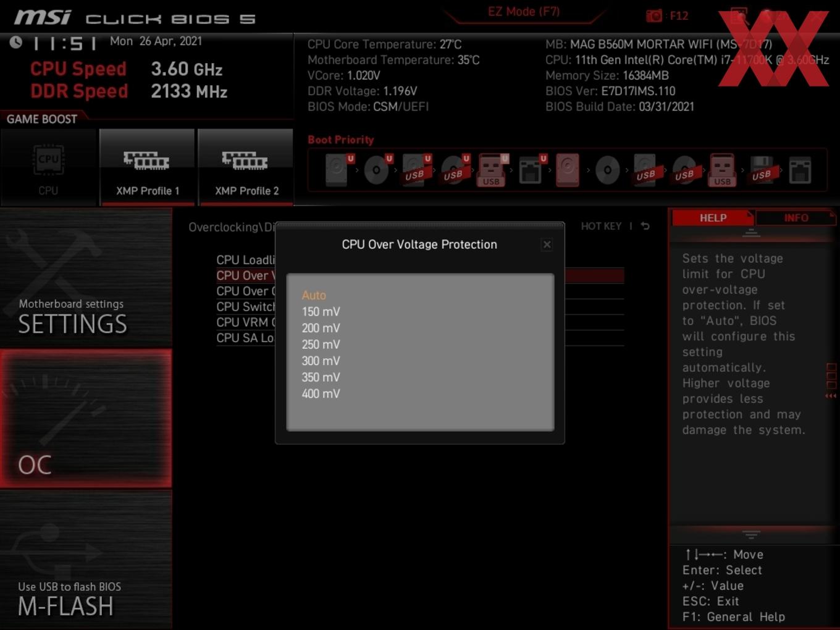Click the help panel top scroll handle
The image size is (840, 630).
click(x=751, y=233)
